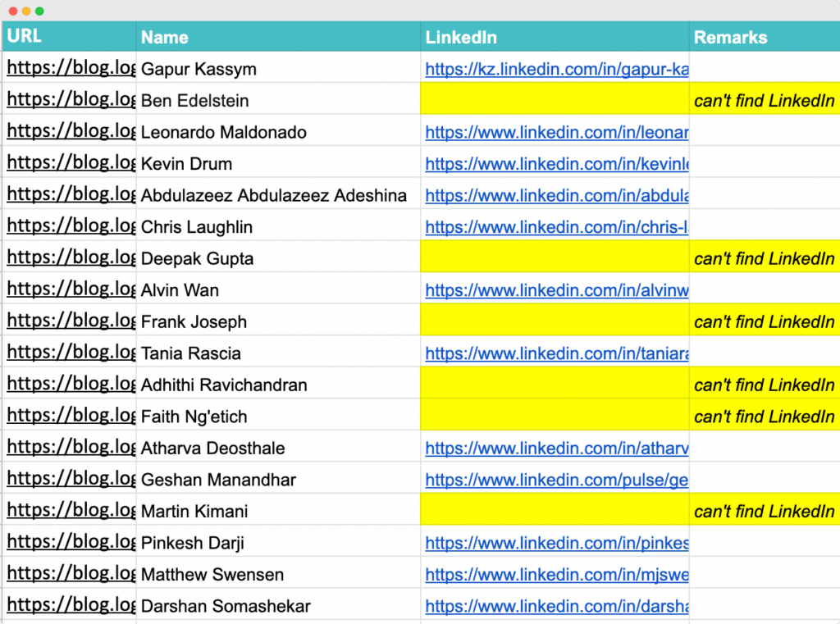
Task: Open Leonardo Maldonado's LinkedIn link
Action: point(557,132)
